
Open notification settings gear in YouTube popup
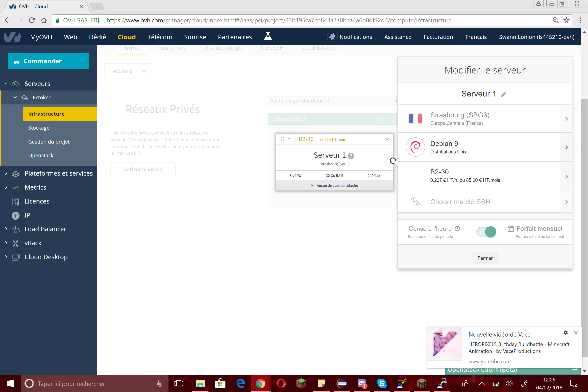[x=565, y=333]
